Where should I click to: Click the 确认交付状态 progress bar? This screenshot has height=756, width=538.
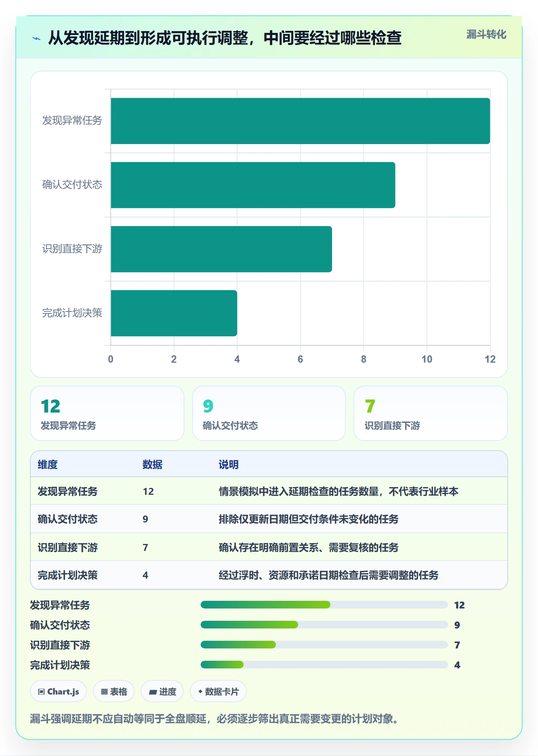(x=324, y=625)
